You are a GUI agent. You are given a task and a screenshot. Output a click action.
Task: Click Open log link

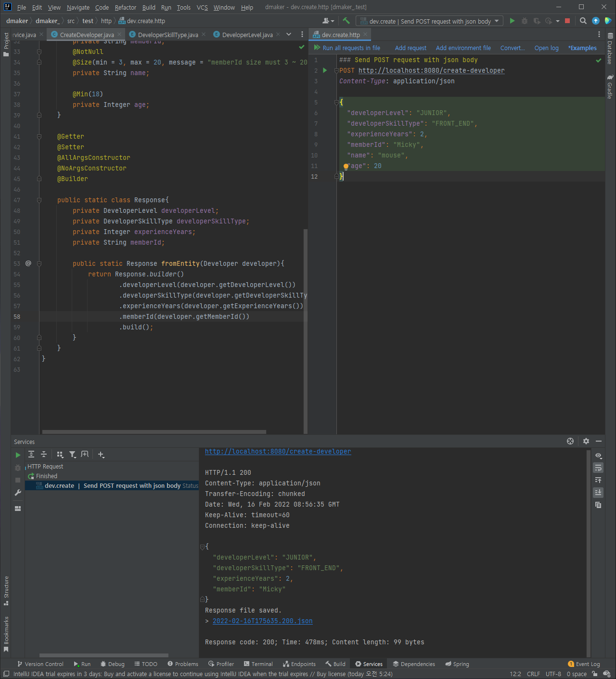tap(546, 48)
